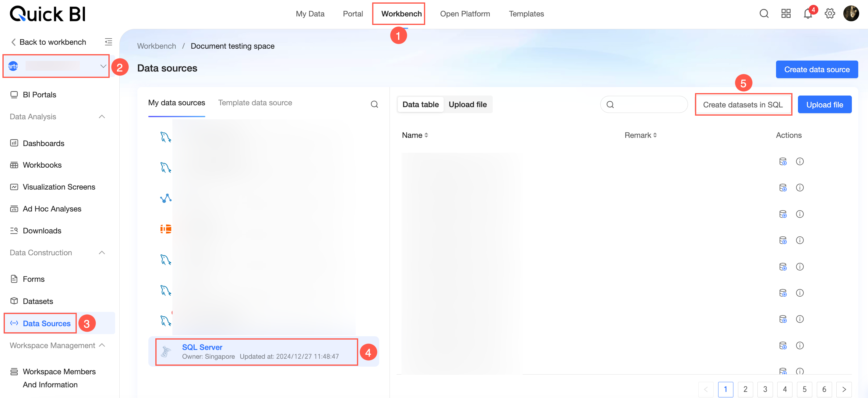Click the SQL Server data source icon
Image resolution: width=868 pixels, height=398 pixels.
pyautogui.click(x=165, y=351)
